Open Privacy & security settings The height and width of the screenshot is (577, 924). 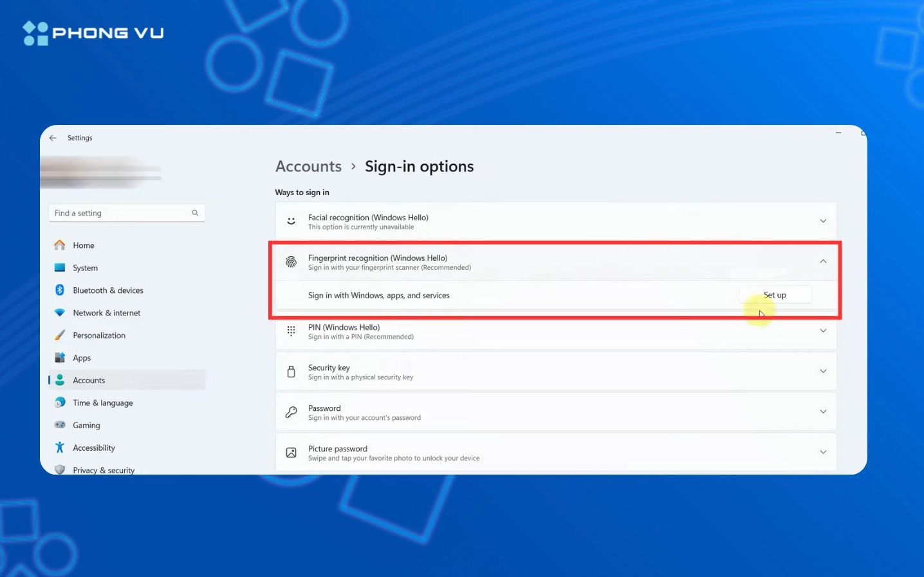pyautogui.click(x=104, y=470)
